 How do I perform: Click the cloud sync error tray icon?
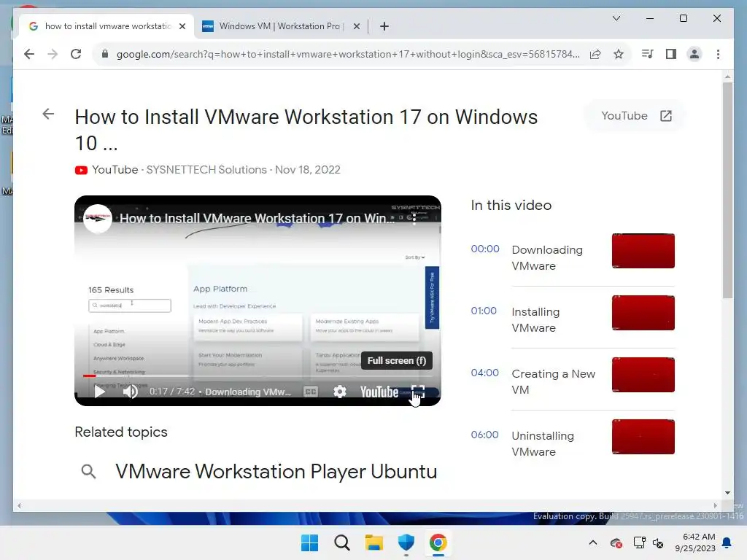pos(616,542)
